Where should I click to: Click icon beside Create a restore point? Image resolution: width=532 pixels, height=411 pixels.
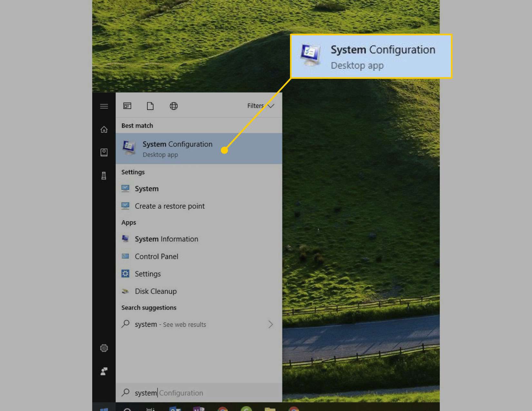pyautogui.click(x=125, y=206)
